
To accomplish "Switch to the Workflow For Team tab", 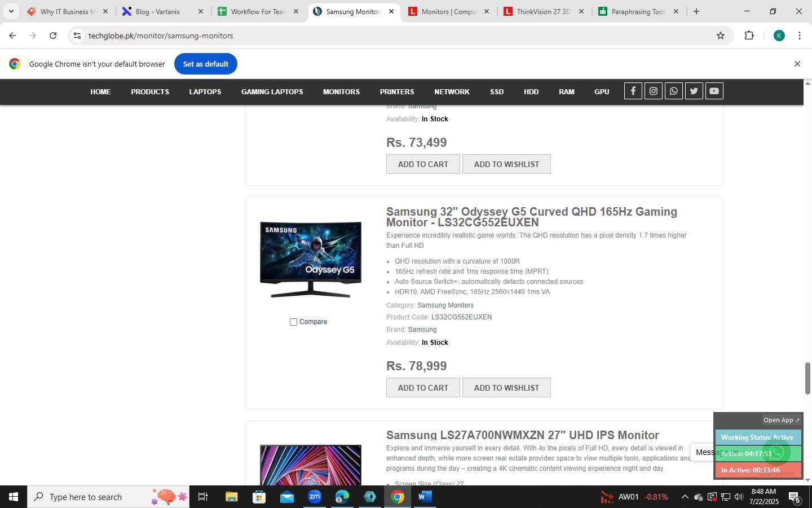I will [259, 11].
